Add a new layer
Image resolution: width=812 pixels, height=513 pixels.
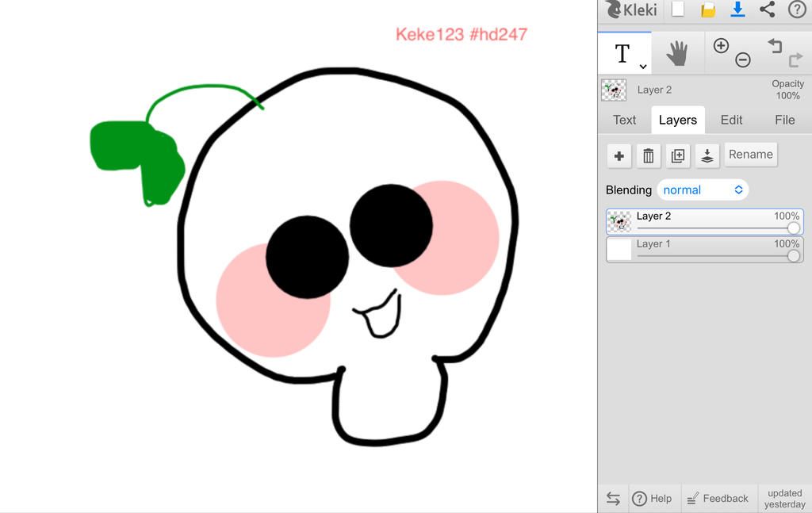pos(619,155)
